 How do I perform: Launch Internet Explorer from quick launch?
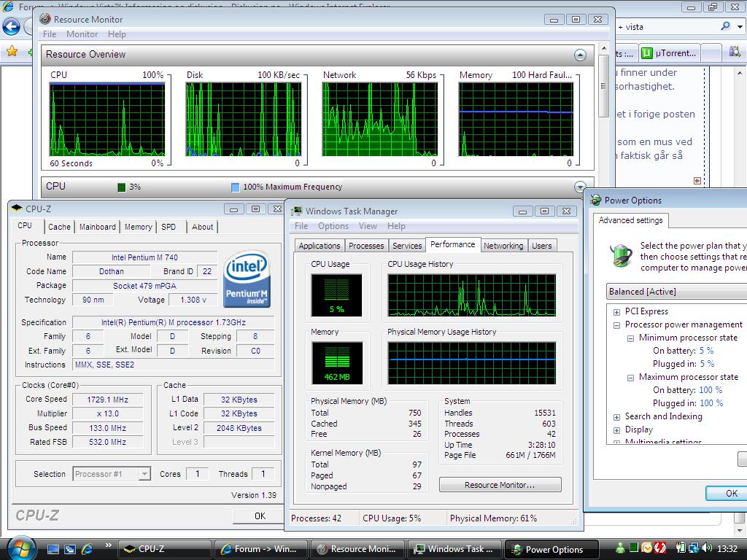[x=88, y=549]
